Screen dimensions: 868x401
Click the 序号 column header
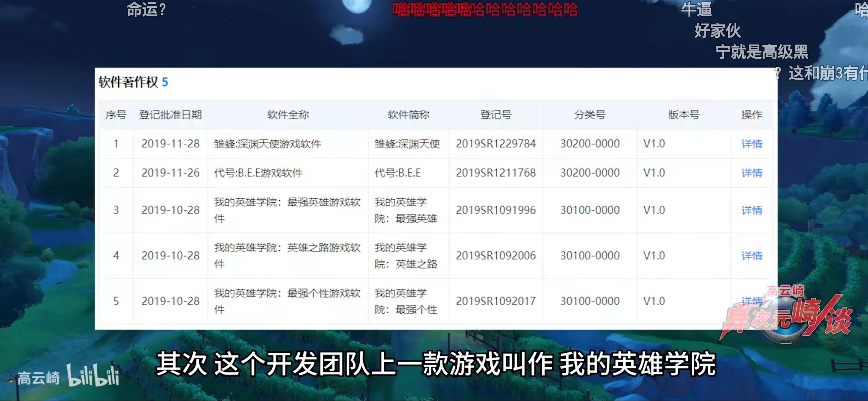pyautogui.click(x=116, y=115)
